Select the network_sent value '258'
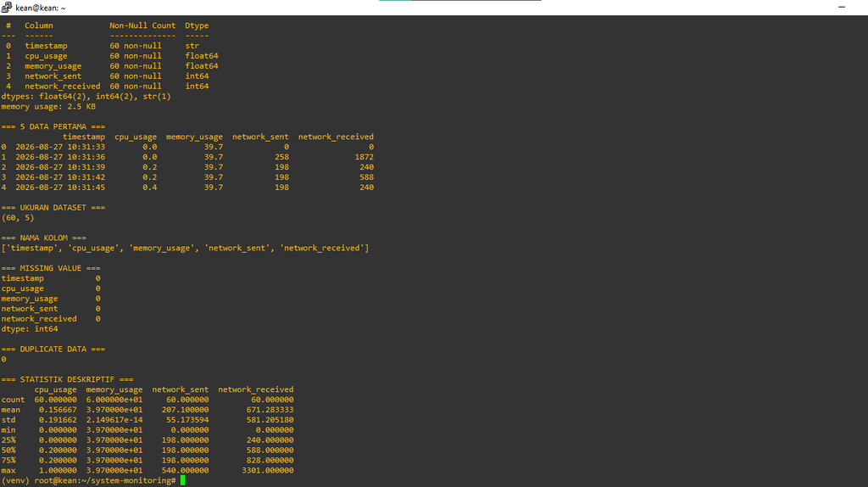The width and height of the screenshot is (868, 487). tap(281, 157)
